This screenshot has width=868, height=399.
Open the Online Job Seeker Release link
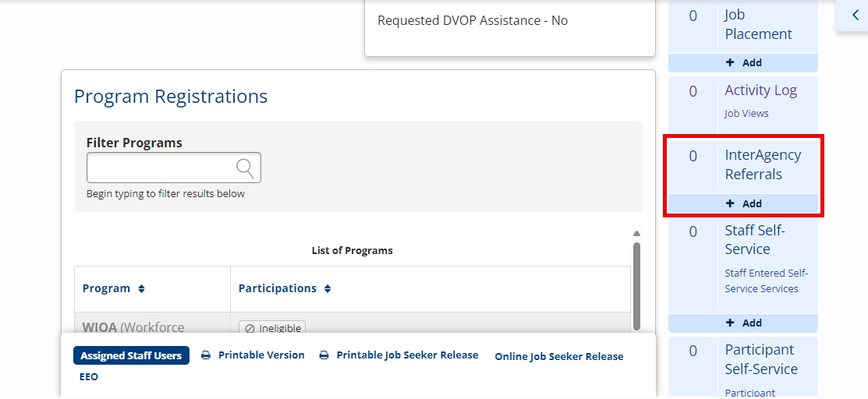point(559,356)
